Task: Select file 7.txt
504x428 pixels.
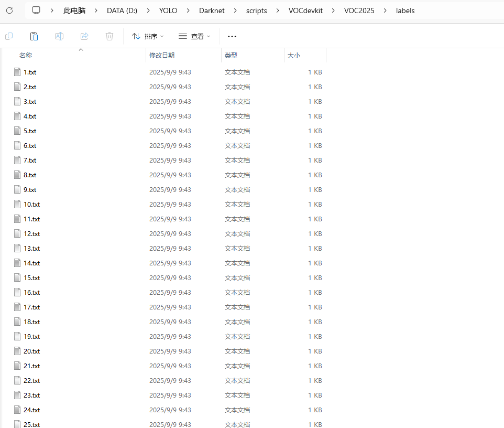Action: click(30, 160)
